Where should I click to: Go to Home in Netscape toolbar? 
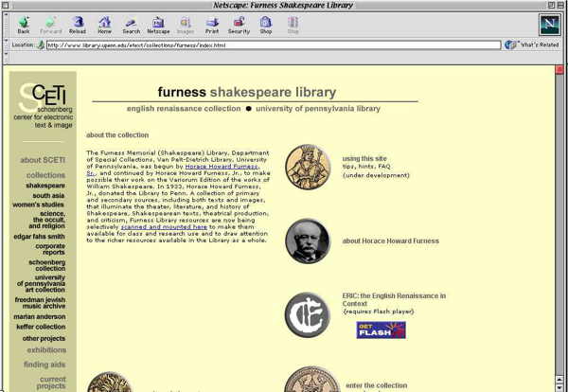105,25
